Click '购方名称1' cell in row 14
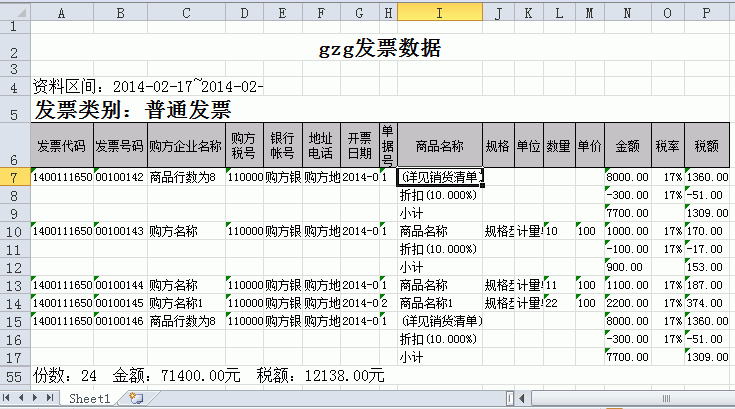This screenshot has width=735, height=409. pos(186,303)
